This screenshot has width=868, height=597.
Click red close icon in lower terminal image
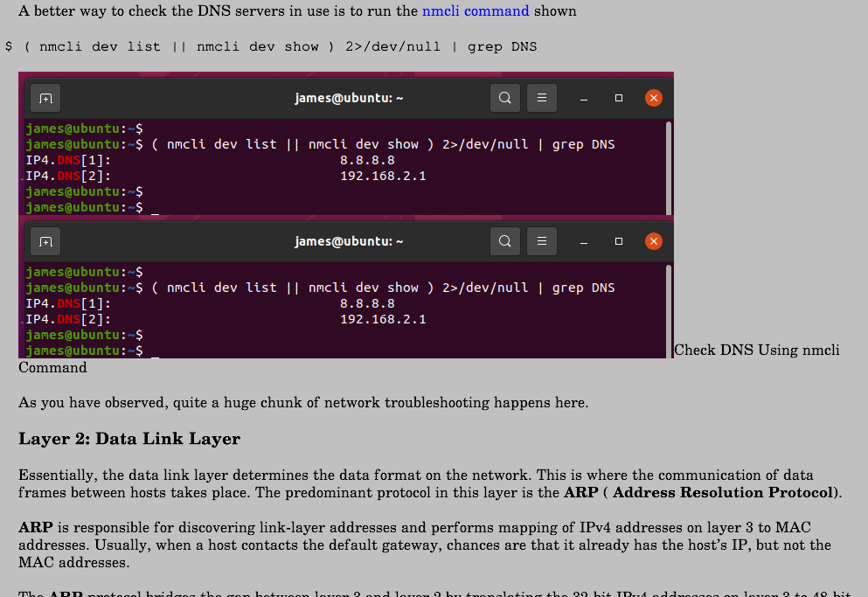pos(654,241)
